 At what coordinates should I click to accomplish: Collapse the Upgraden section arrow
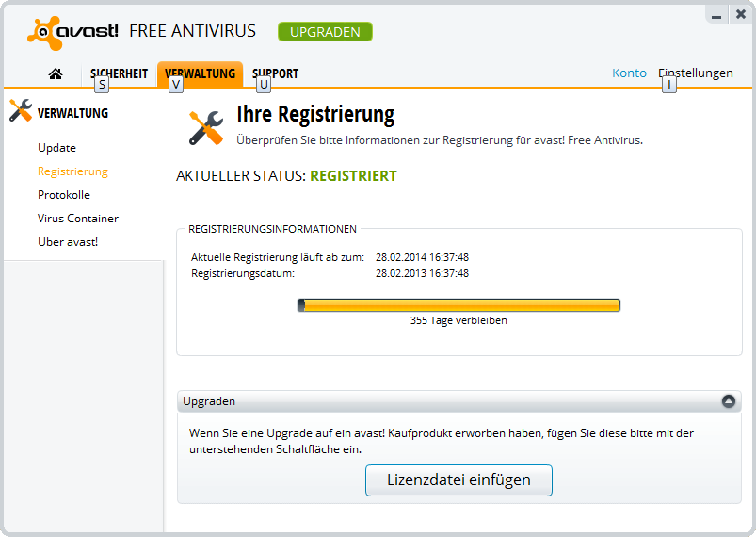click(728, 401)
